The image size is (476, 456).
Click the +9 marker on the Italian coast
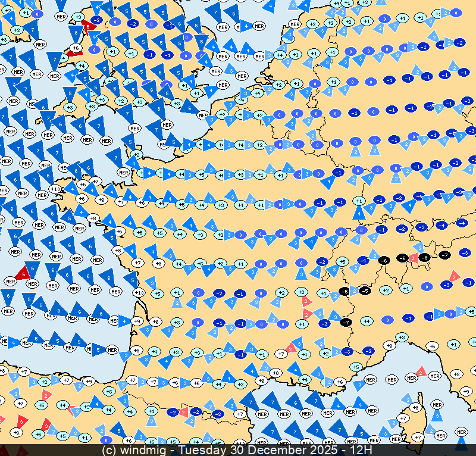(466, 391)
